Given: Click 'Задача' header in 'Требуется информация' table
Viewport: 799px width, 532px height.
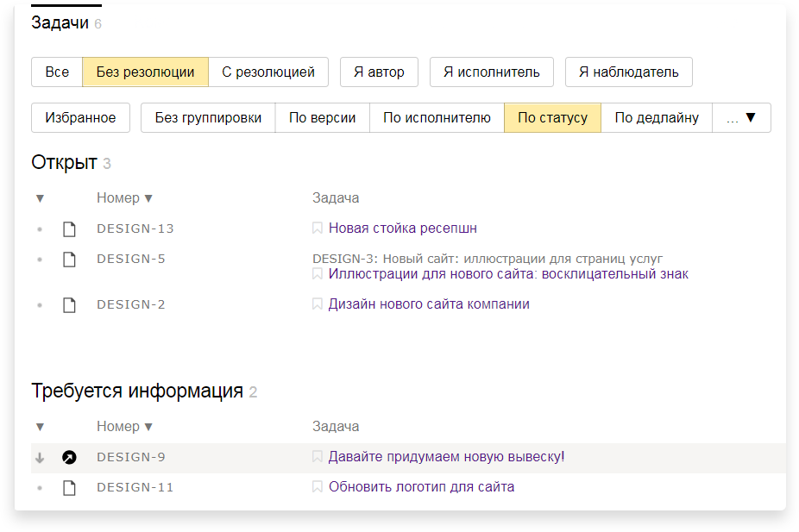Looking at the screenshot, I should (336, 426).
